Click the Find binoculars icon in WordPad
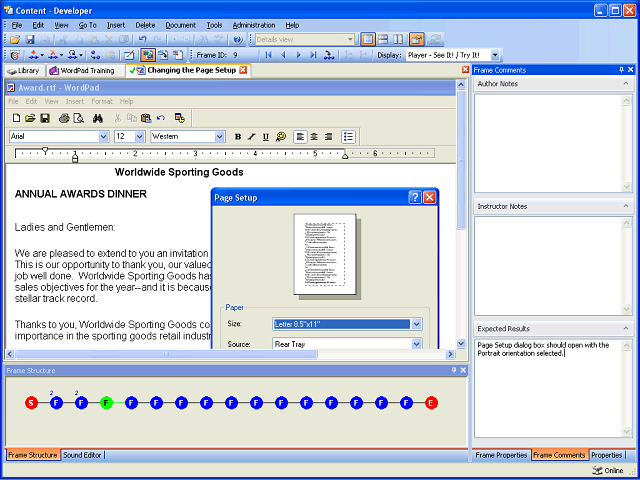Image resolution: width=640 pixels, height=480 pixels. (98, 118)
